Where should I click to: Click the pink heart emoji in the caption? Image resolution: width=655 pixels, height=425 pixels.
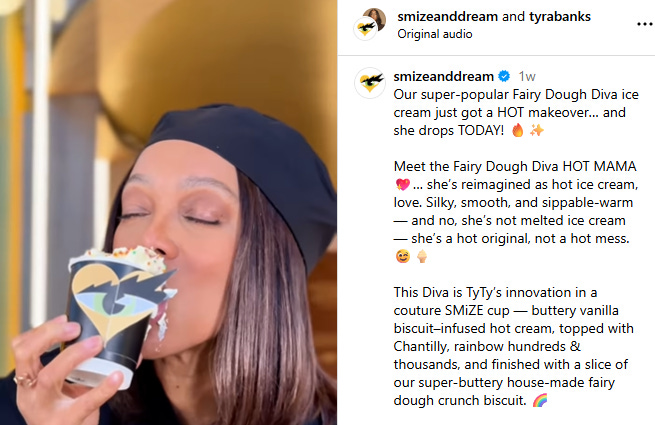403,184
